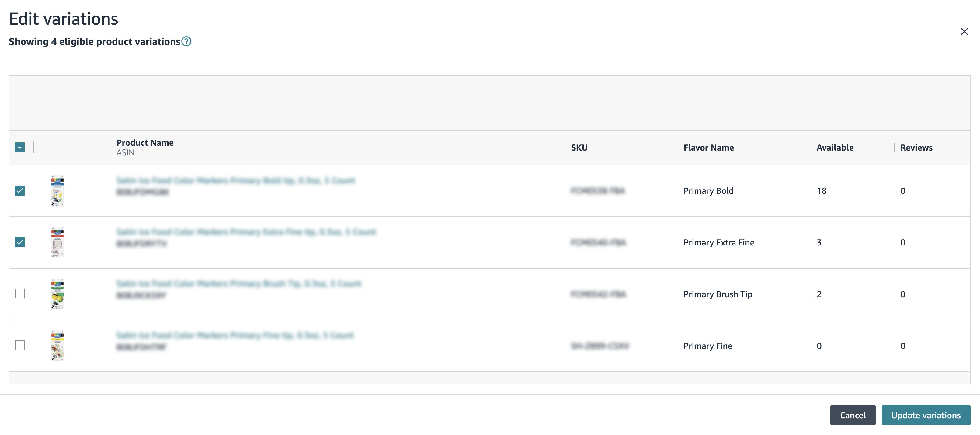The image size is (980, 435).
Task: Click the Primary Extra Fine product thumbnail
Action: point(57,242)
